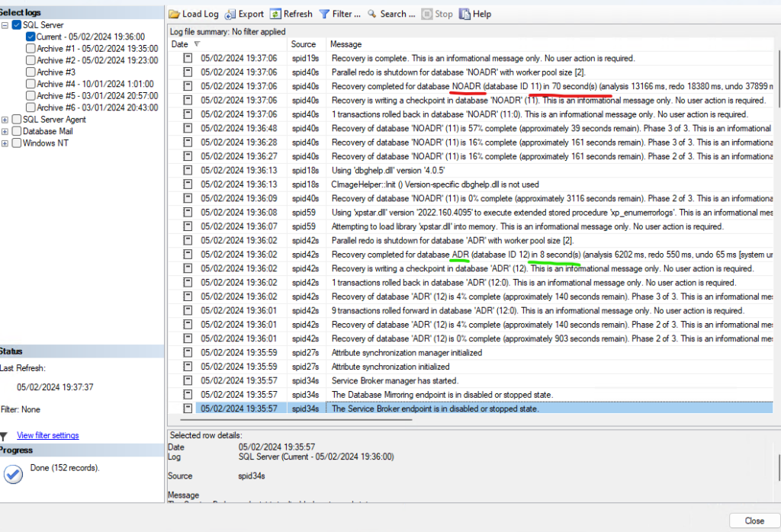Viewport: 781px width, 532px height.
Task: Click the Source column header
Action: [x=304, y=43]
